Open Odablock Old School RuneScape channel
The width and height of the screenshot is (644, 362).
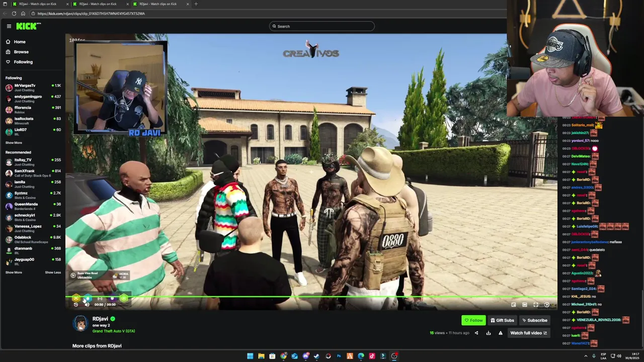click(x=33, y=239)
